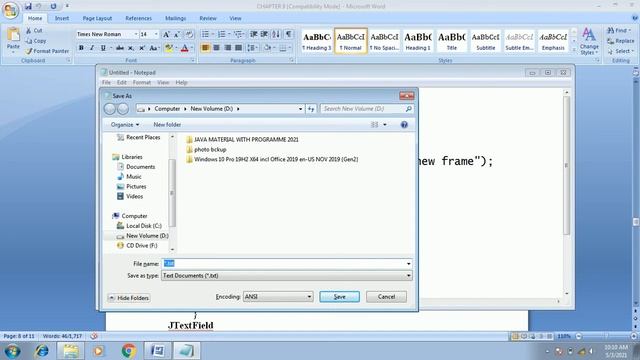Click search magnifier in Save As dialog

(409, 109)
